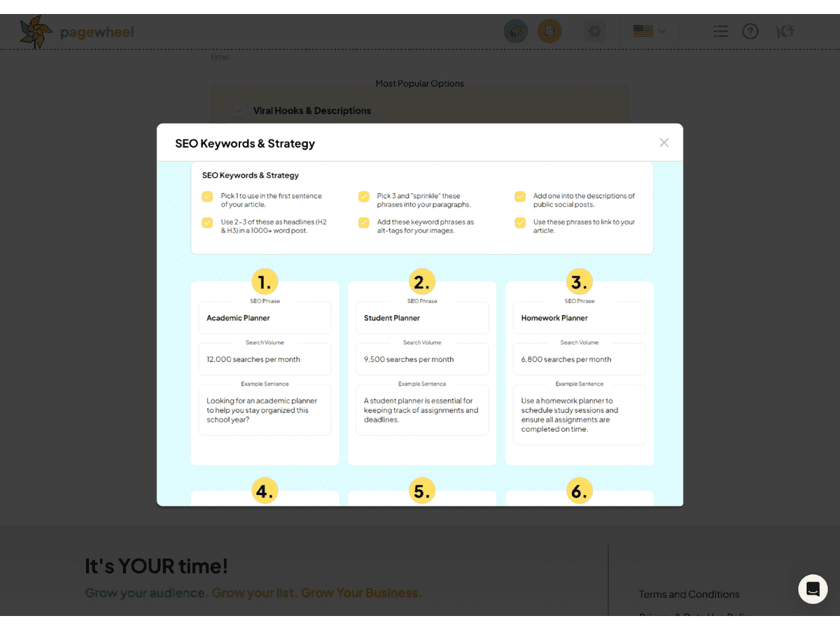Click the 'Homework Planner' SEO phrase field
The image size is (840, 630).
(580, 318)
